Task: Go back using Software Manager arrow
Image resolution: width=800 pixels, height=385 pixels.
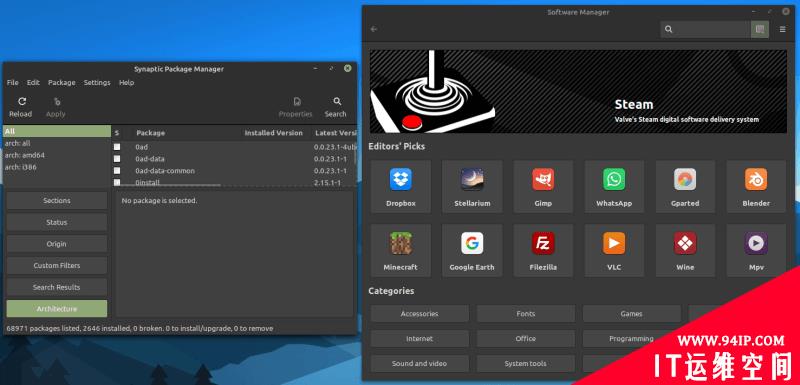Action: [374, 29]
